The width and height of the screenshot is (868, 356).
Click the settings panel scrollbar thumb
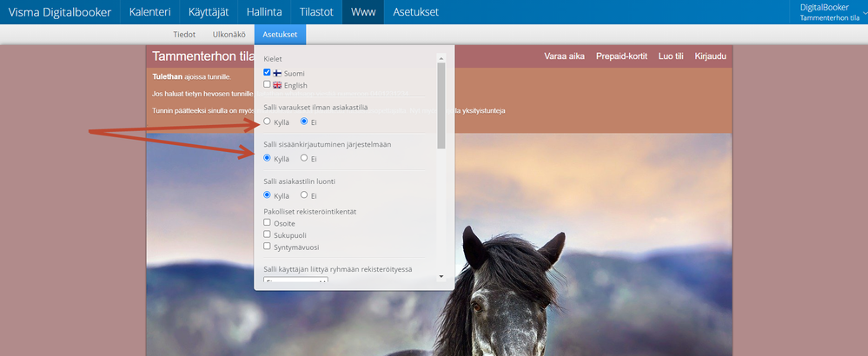tap(441, 105)
